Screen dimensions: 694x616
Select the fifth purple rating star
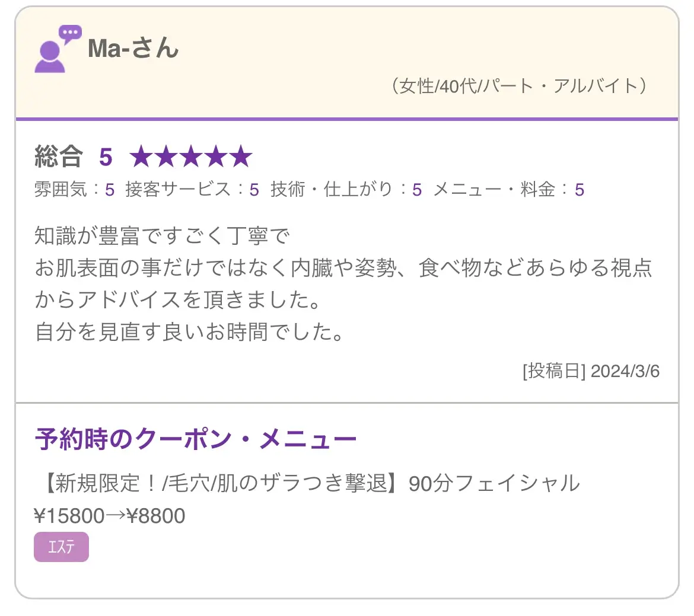(241, 156)
